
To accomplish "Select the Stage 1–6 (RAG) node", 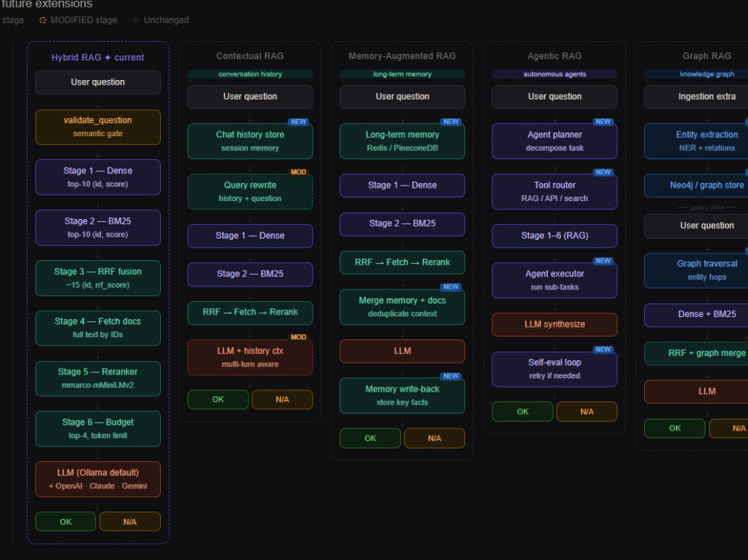I will click(554, 236).
